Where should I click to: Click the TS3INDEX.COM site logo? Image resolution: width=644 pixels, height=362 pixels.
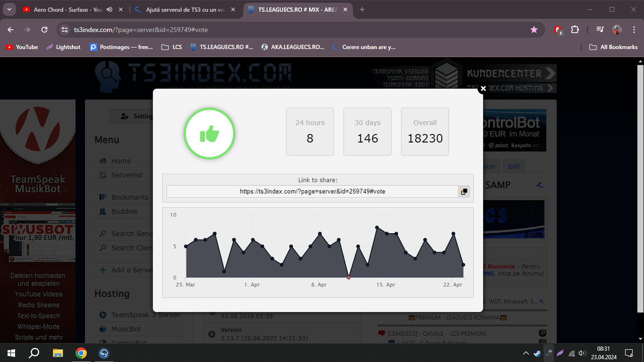[x=193, y=76]
